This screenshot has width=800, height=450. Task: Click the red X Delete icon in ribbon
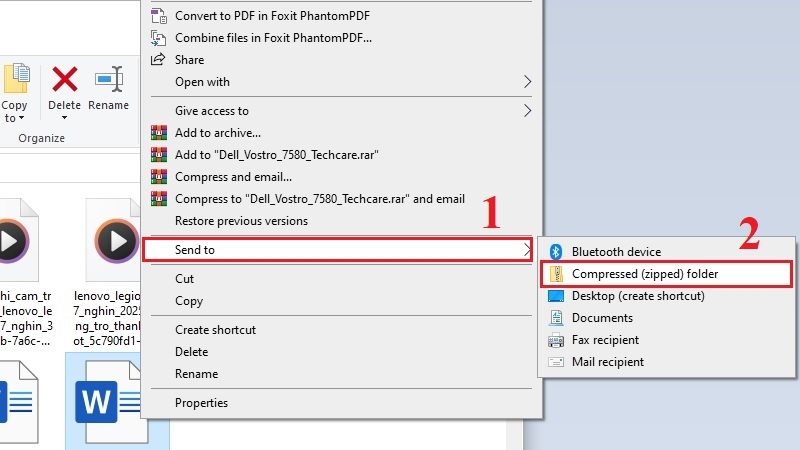[x=65, y=79]
